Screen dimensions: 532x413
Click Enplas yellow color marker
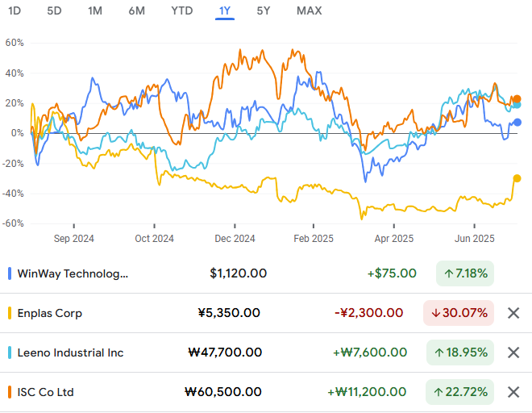pyautogui.click(x=10, y=313)
